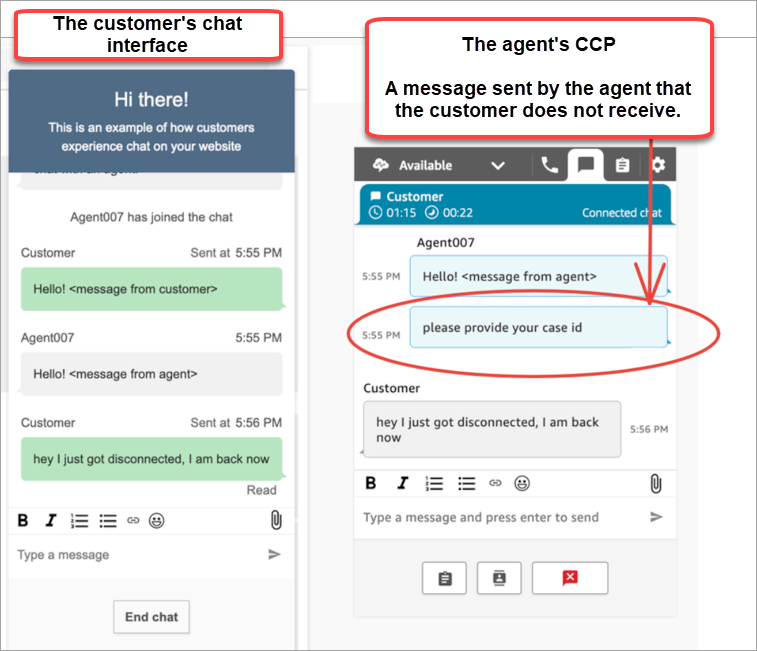This screenshot has height=651, width=757.
Task: Open the tasks clipboard tab in CCP header
Action: pyautogui.click(x=622, y=165)
